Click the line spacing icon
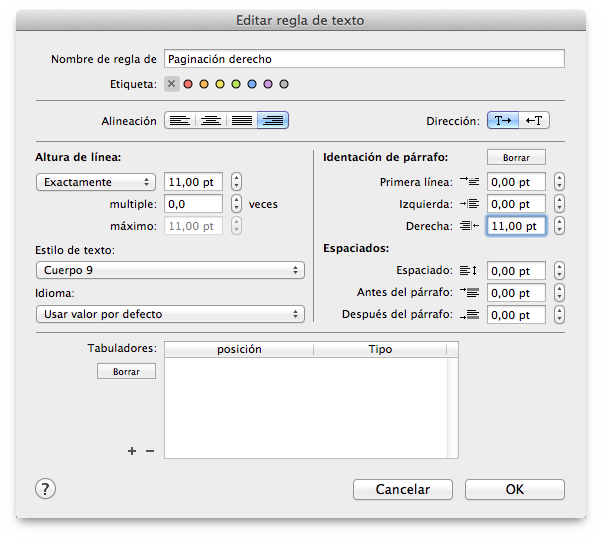Viewport: 602px width, 540px height. [x=469, y=271]
